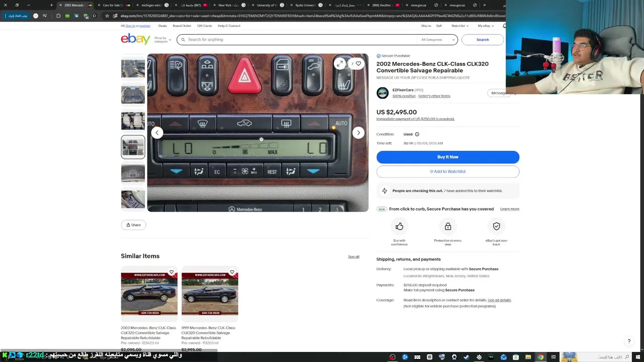The width and height of the screenshot is (644, 362).
Task: Click in the Search for anything field
Action: [x=302, y=40]
